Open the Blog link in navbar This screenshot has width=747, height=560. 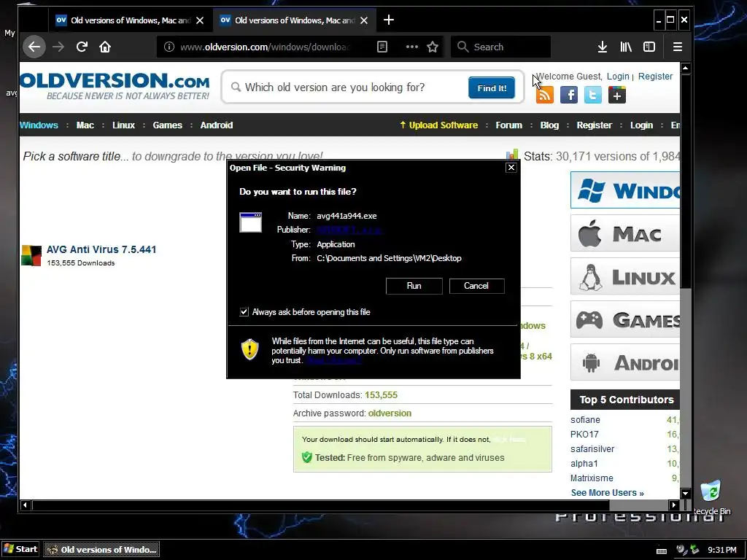coord(549,125)
